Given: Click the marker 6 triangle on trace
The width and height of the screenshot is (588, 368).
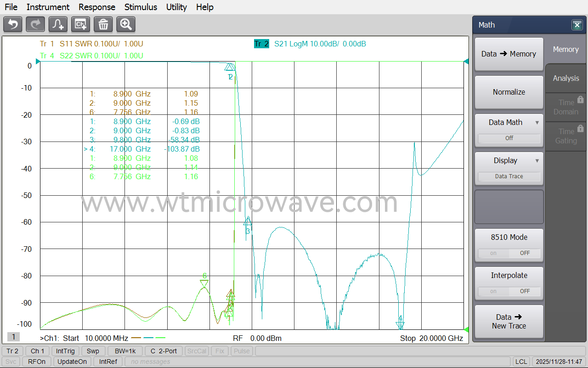Looking at the screenshot, I should (204, 283).
